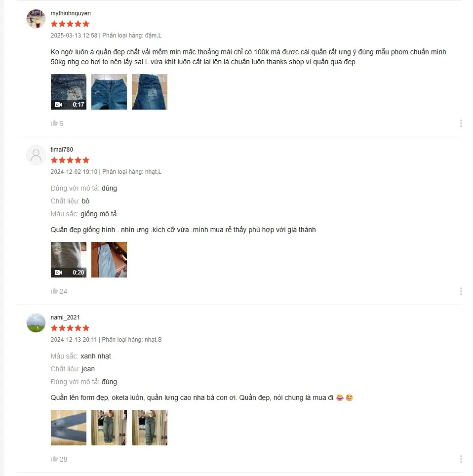Click thumbs-up on timai780's review

pyautogui.click(x=54, y=291)
